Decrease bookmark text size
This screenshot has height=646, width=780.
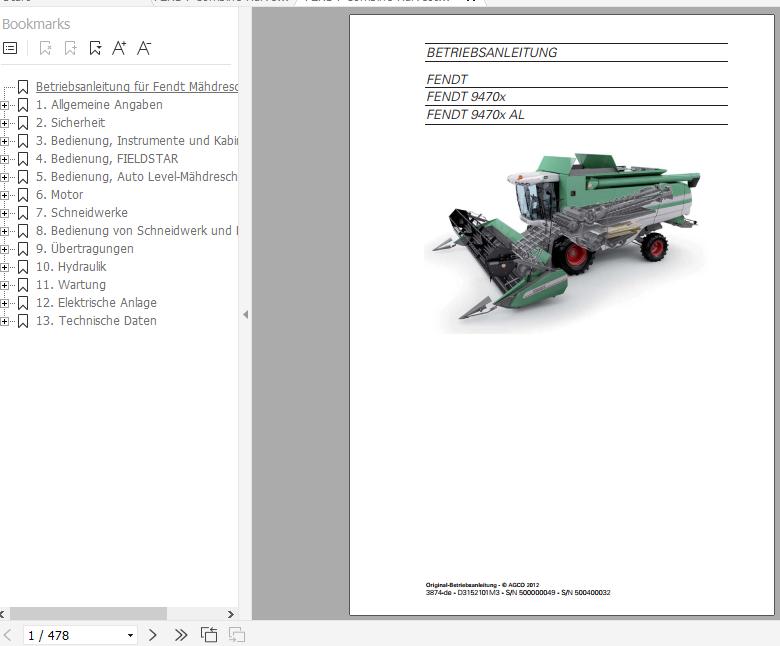144,48
